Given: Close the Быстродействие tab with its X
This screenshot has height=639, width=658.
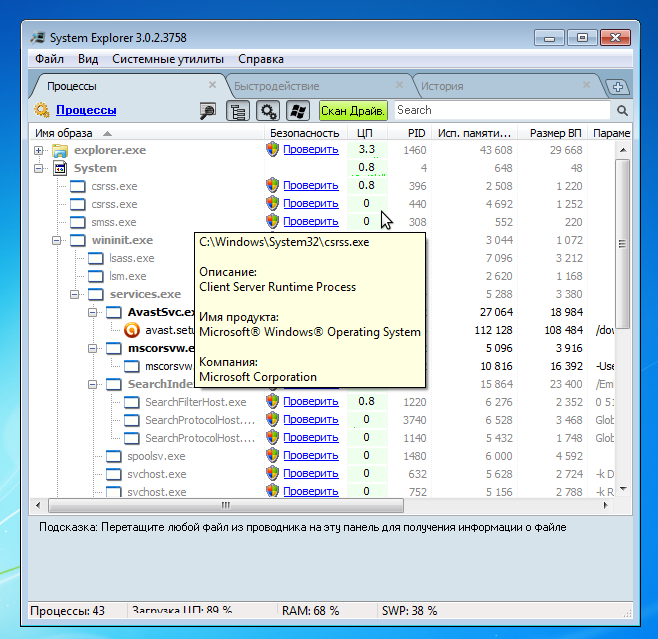Looking at the screenshot, I should [400, 85].
